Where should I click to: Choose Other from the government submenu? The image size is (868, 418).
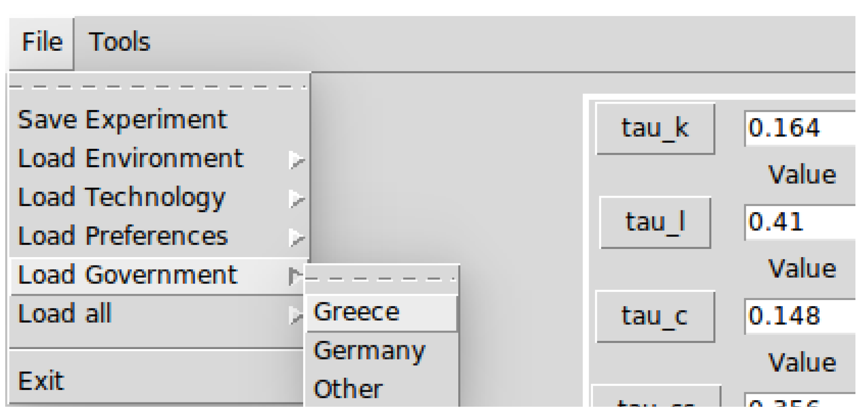pos(348,389)
